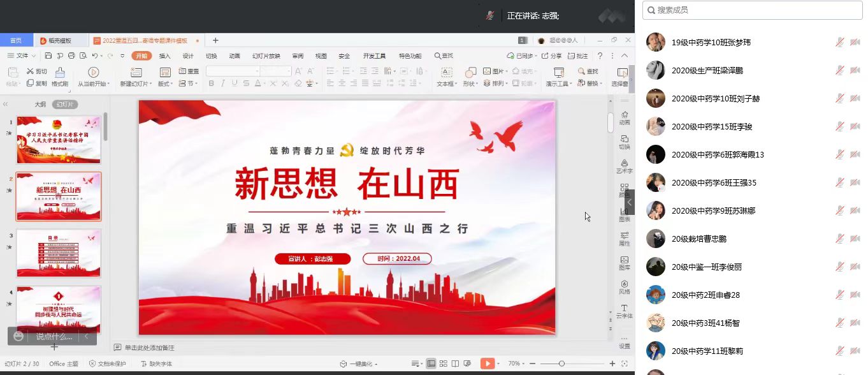Toggle reading view icon in status bar

[456, 364]
